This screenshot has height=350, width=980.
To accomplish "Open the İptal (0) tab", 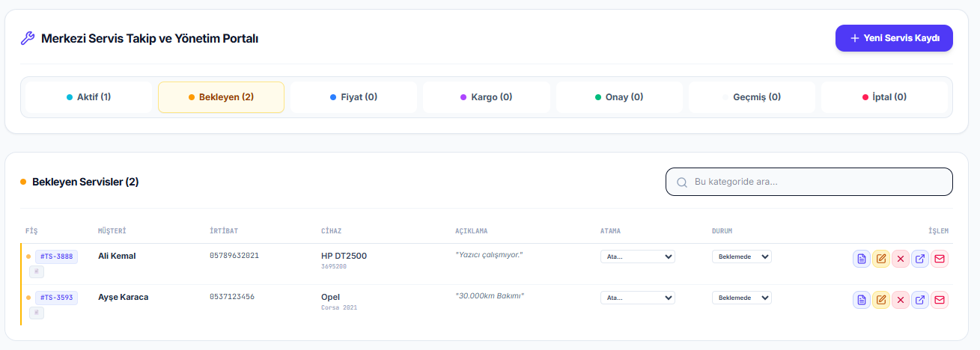I will (x=884, y=97).
